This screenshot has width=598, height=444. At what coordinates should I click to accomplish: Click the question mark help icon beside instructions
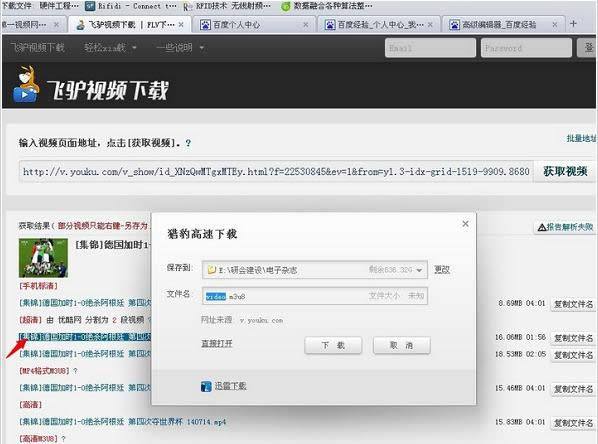pos(188,143)
